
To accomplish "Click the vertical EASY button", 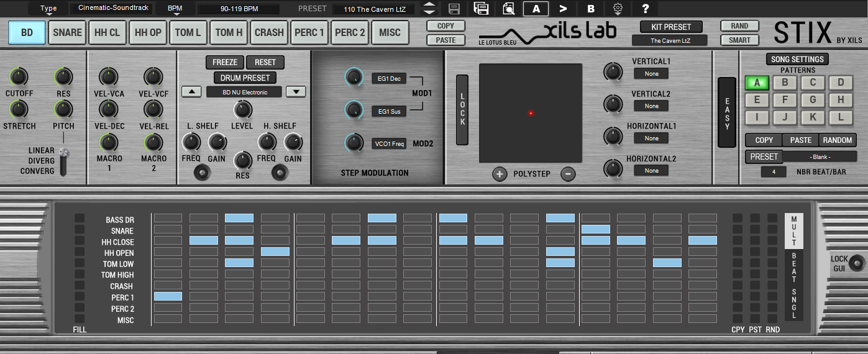I will coord(727,112).
